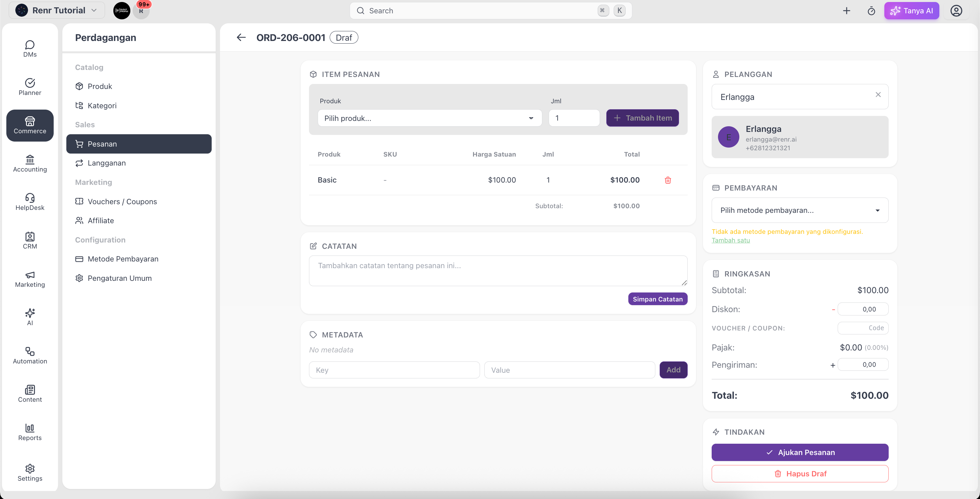Viewport: 980px width, 499px height.
Task: Click the metadata Add button
Action: click(x=673, y=370)
